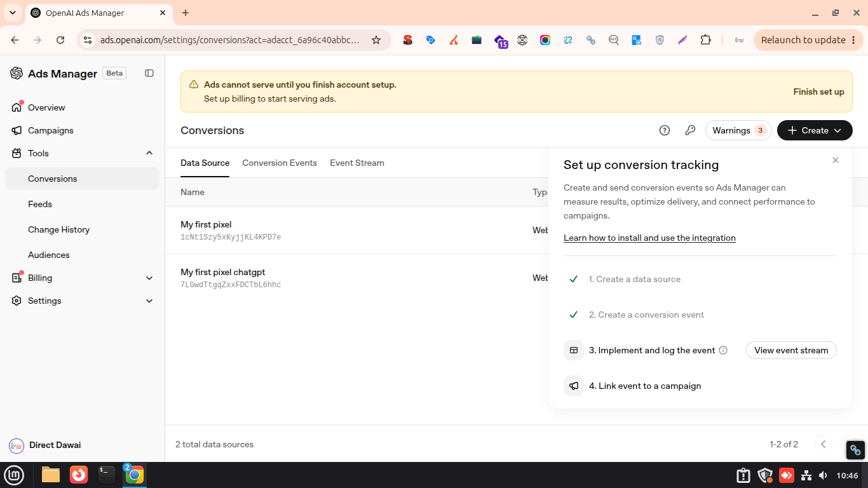Click step 2 Create a conversion event

(x=646, y=315)
